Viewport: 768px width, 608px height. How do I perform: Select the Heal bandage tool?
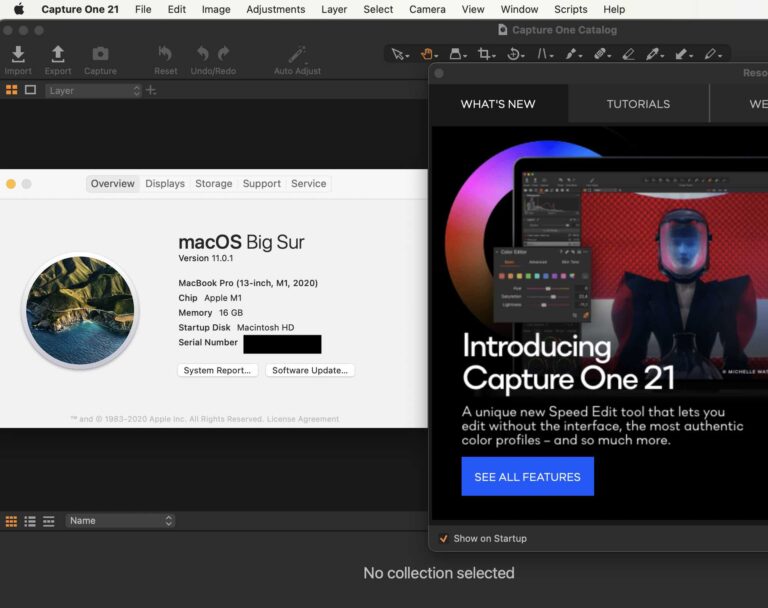[600, 54]
